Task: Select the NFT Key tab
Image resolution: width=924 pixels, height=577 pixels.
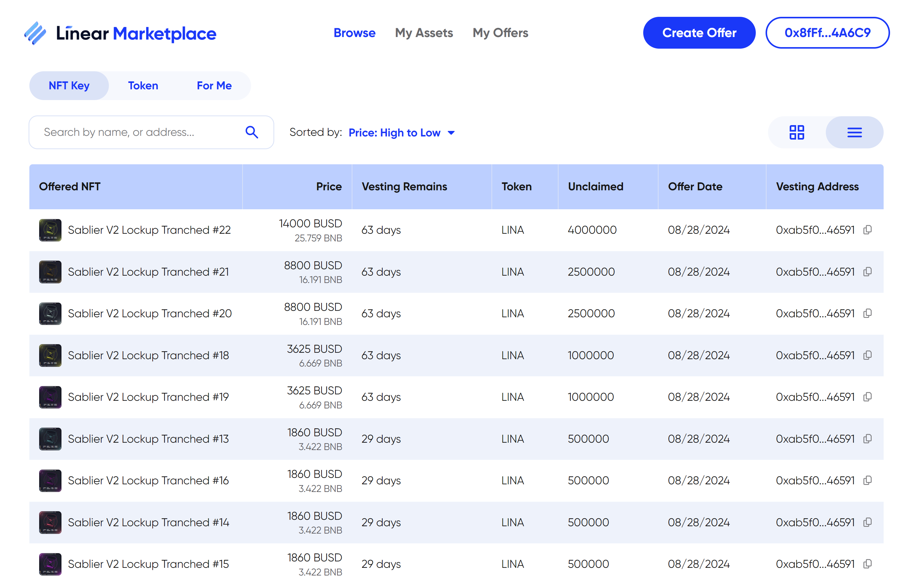Action: [x=69, y=85]
